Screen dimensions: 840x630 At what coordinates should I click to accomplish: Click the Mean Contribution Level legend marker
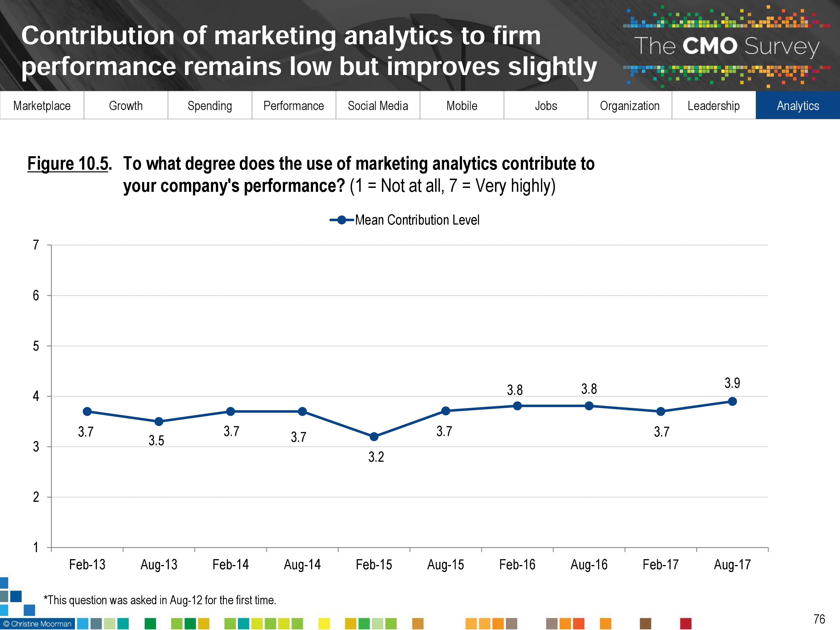coord(342,220)
